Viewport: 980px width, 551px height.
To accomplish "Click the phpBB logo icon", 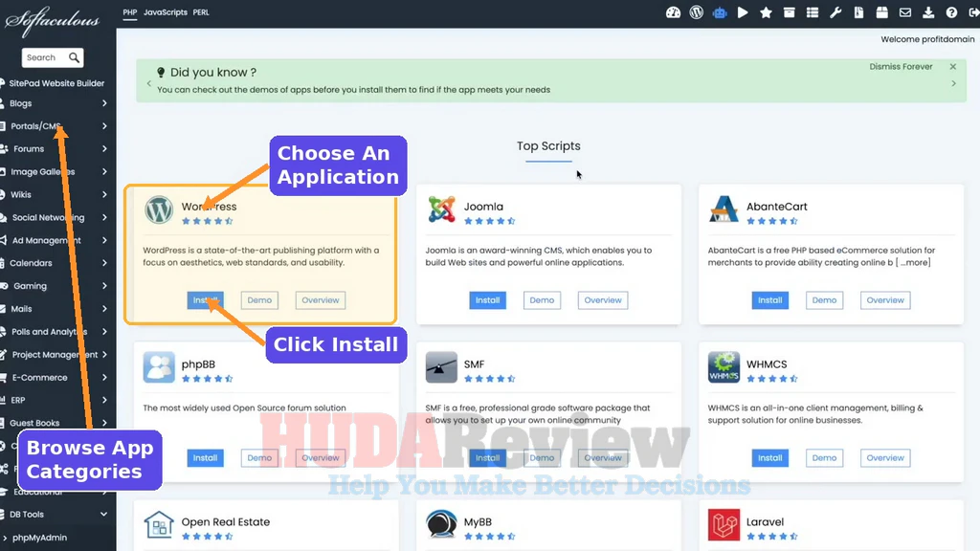I will click(159, 367).
